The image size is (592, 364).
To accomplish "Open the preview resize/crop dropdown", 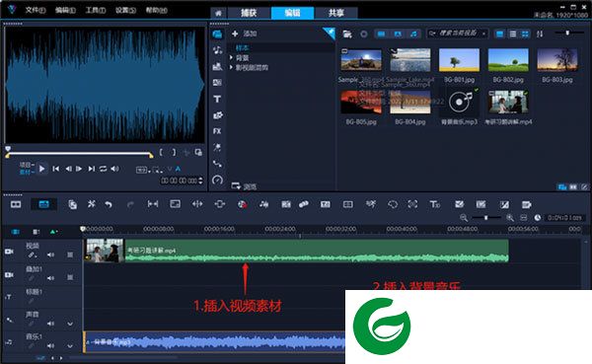I will (x=158, y=170).
